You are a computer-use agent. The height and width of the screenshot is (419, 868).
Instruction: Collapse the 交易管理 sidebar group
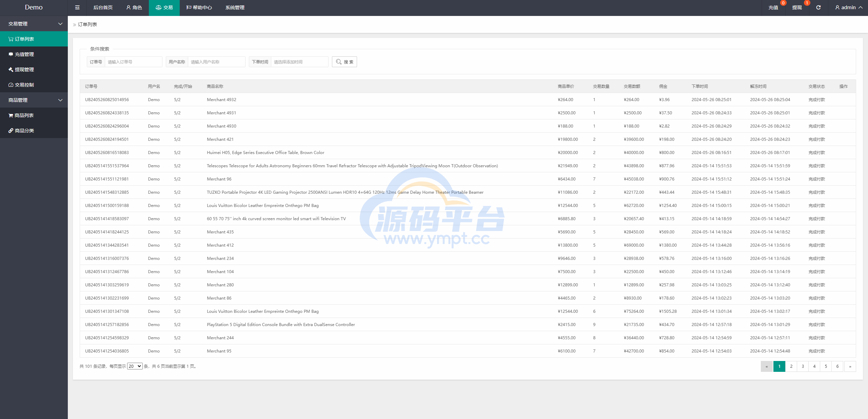click(34, 24)
